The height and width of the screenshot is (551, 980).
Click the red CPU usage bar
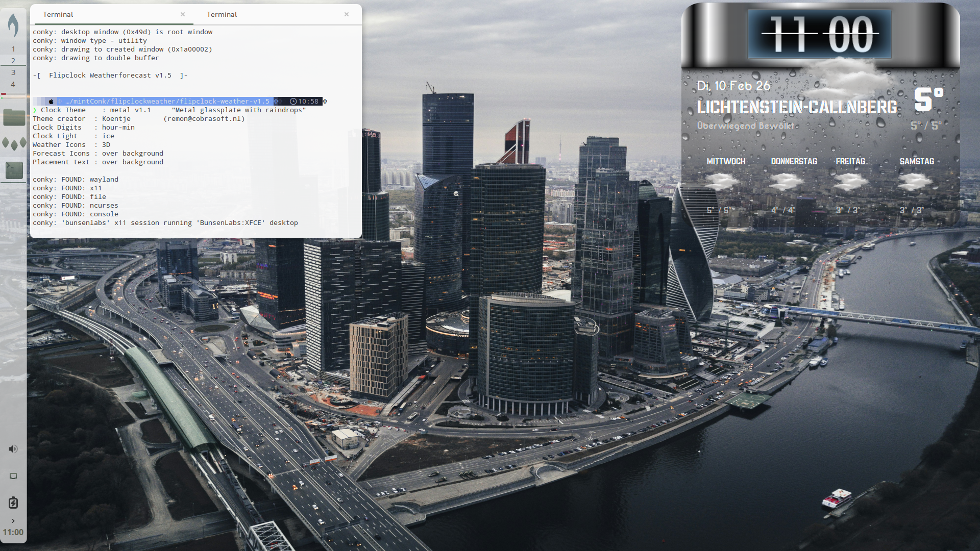[4, 94]
